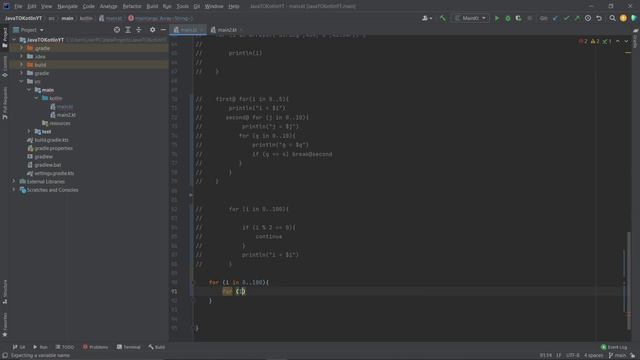Screen dimensions: 640x360
Task: Open the Event Log
Action: point(614,347)
